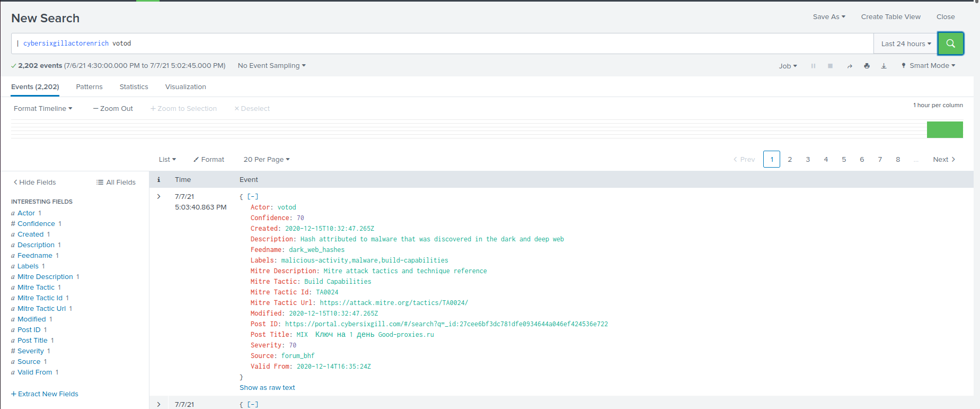This screenshot has height=409, width=980.
Task: Click Close search link
Action: 946,17
